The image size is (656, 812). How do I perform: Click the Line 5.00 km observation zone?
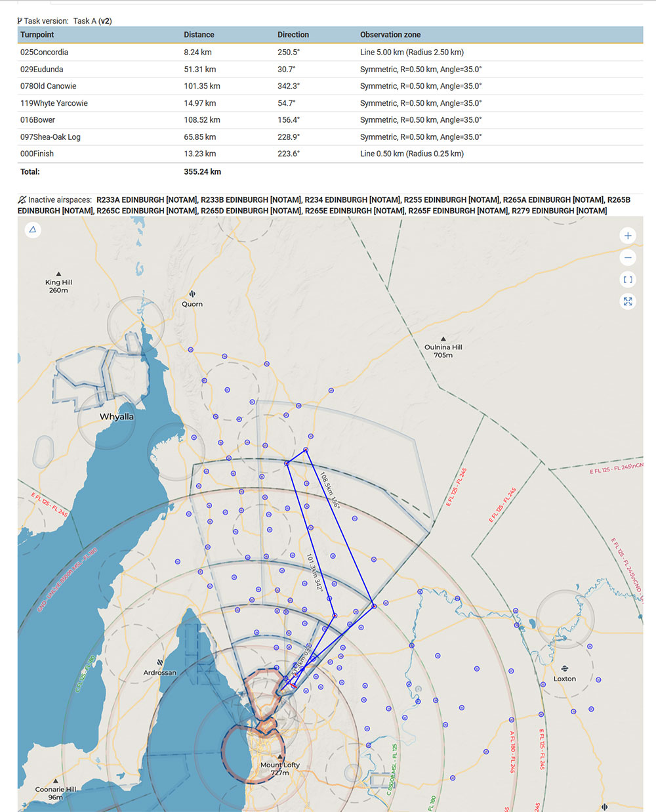[x=412, y=53]
